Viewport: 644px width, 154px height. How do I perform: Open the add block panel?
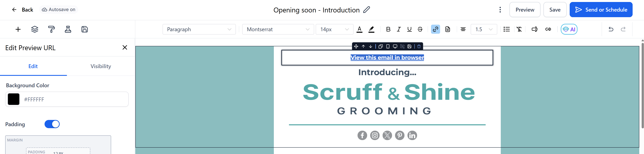pos(18,29)
